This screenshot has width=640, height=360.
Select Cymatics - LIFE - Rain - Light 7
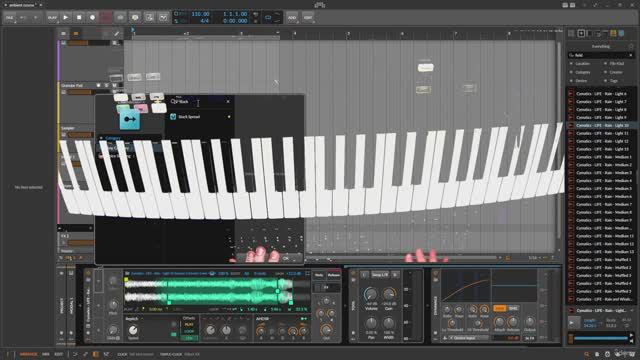(x=601, y=102)
